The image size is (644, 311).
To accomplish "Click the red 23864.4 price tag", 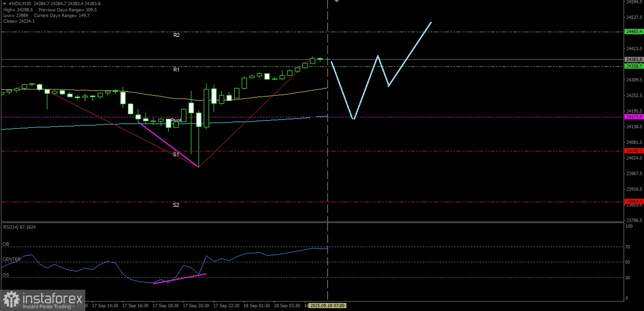I will (634, 201).
